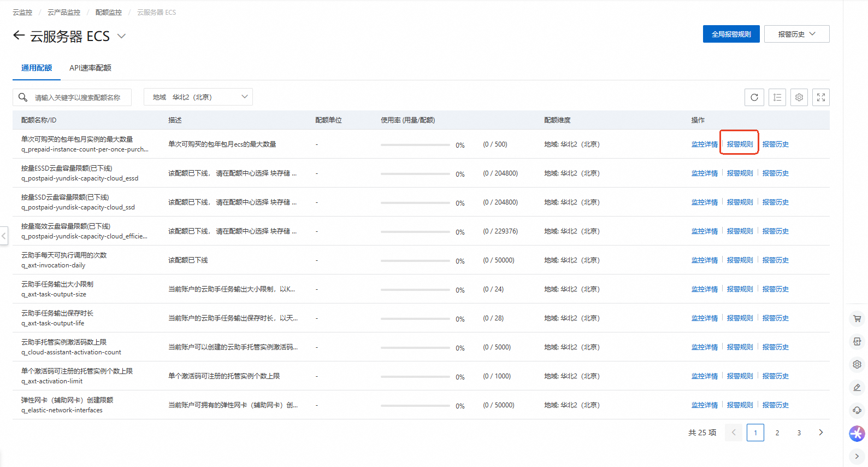Click usage progress bar for q_elastic-network-interfaces
Image resolution: width=868 pixels, height=467 pixels.
415,406
